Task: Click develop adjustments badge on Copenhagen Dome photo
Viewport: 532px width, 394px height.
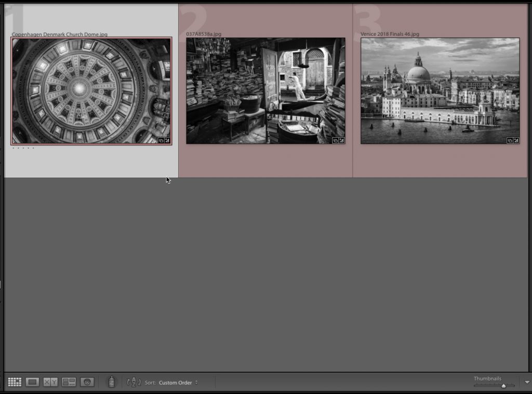Action: click(x=167, y=140)
